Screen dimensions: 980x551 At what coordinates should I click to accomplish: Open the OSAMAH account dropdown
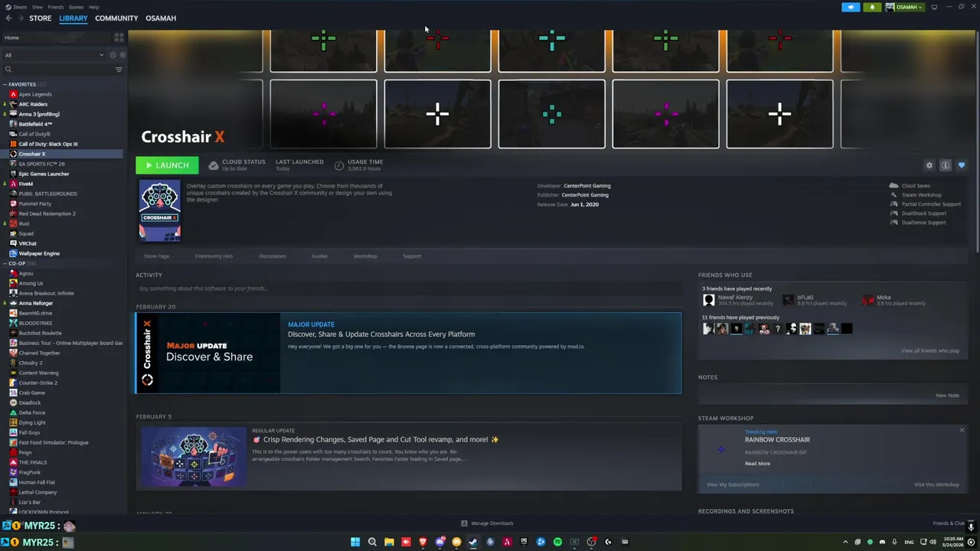[906, 7]
